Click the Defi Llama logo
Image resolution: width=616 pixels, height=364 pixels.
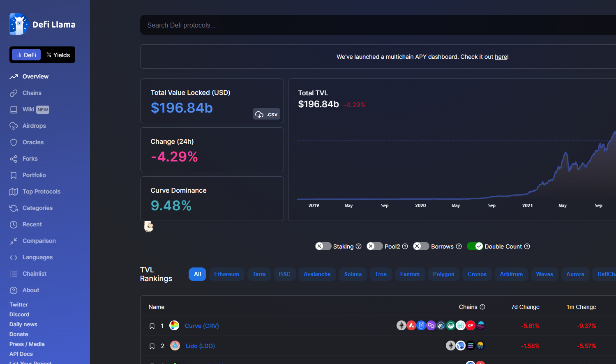(42, 24)
